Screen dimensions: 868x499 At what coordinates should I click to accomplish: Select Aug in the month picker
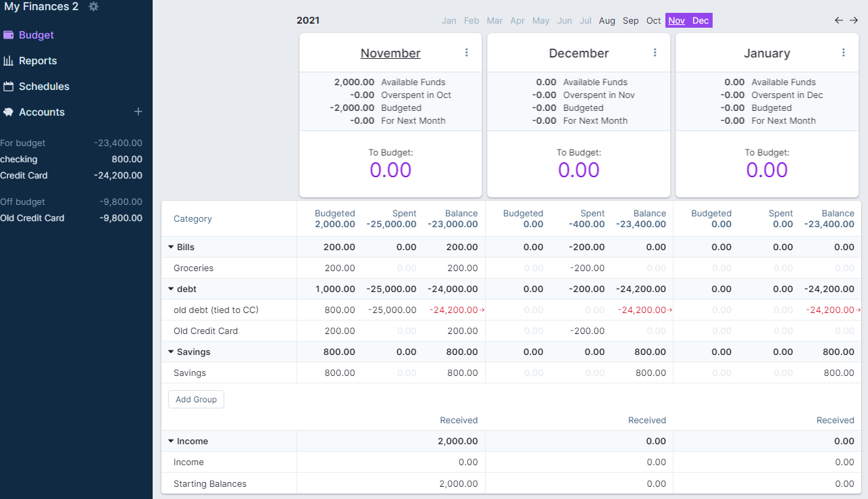coord(607,21)
